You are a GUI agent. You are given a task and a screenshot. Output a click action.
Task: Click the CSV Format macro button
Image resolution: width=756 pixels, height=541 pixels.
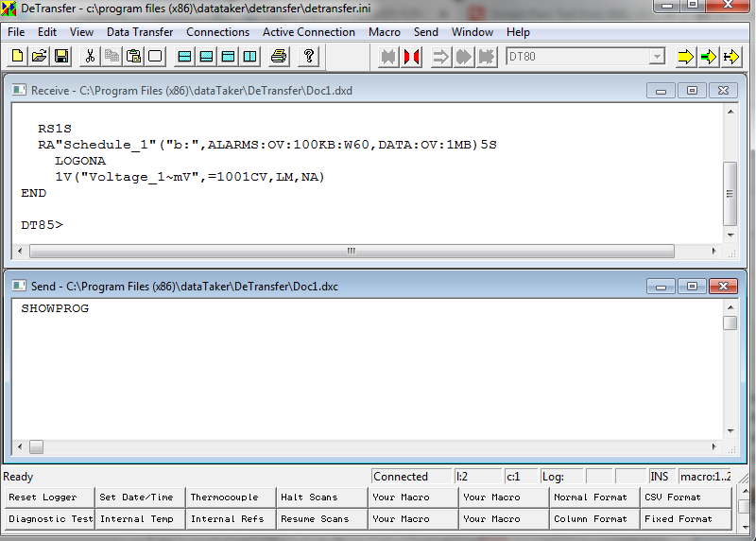[x=685, y=497]
